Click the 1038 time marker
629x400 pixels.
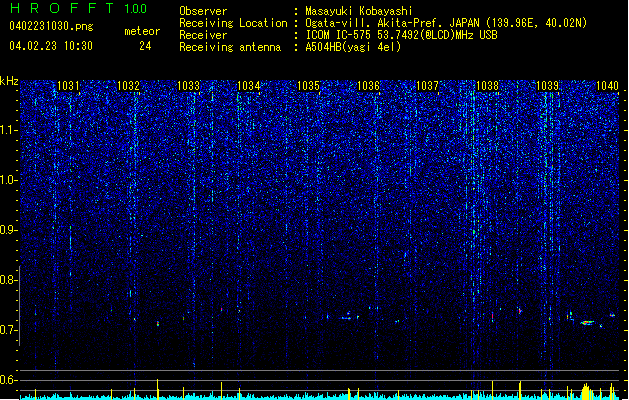[x=487, y=86]
